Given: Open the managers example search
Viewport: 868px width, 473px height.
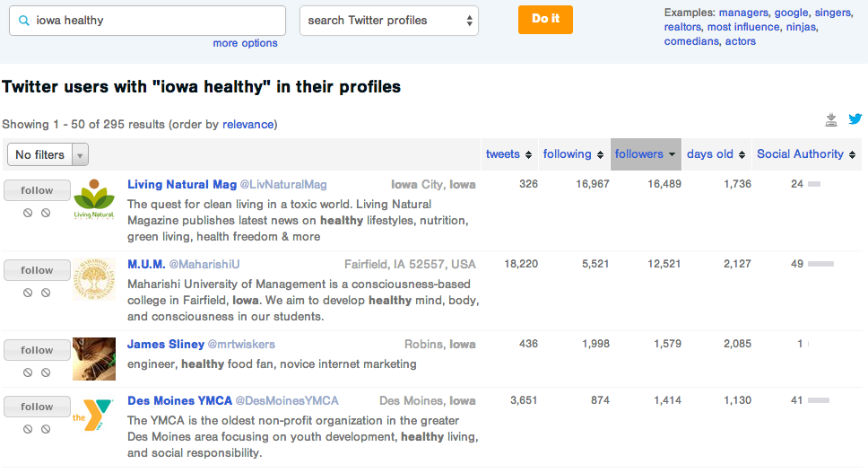Looking at the screenshot, I should [743, 13].
